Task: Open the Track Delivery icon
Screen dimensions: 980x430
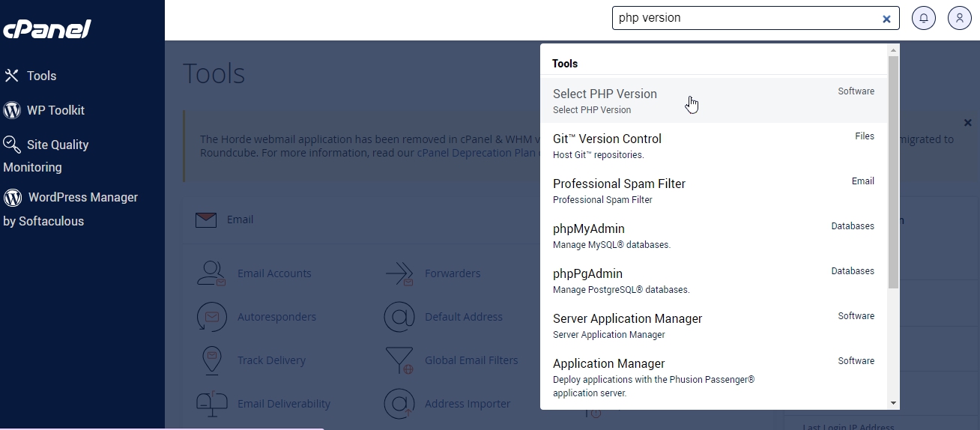Action: [x=211, y=360]
